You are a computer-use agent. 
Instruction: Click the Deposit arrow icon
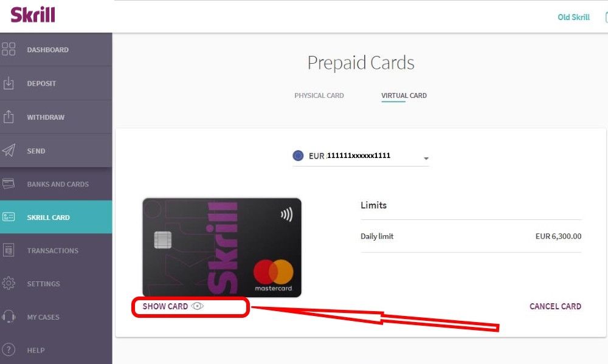coord(9,83)
